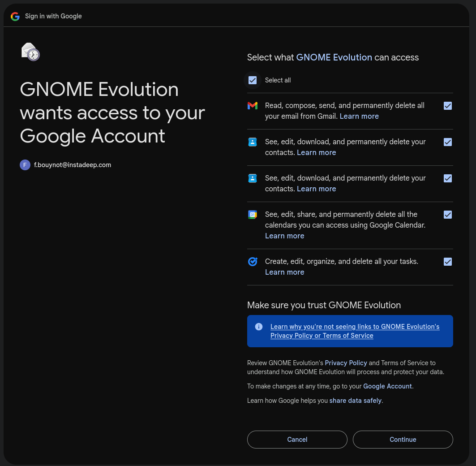Uncheck the Google Calendar access checkbox
Viewport: 476px width, 466px height.
pos(447,215)
